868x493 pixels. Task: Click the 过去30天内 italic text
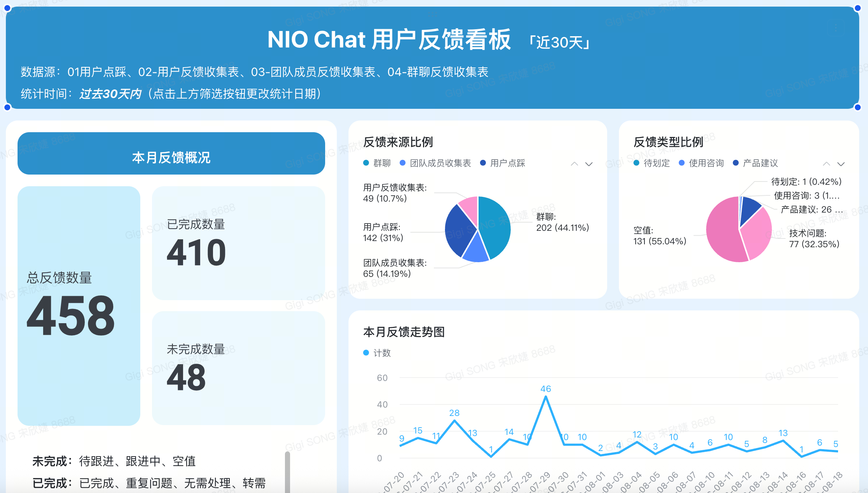click(x=111, y=94)
